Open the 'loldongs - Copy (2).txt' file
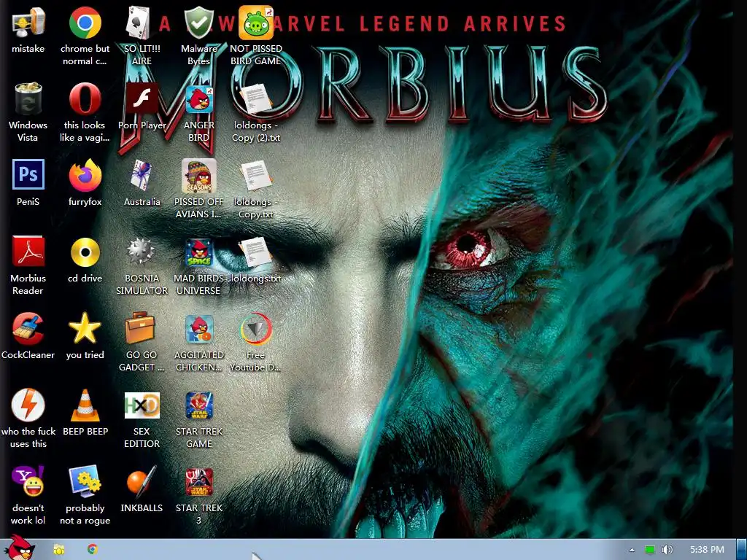The image size is (747, 560). (x=256, y=99)
